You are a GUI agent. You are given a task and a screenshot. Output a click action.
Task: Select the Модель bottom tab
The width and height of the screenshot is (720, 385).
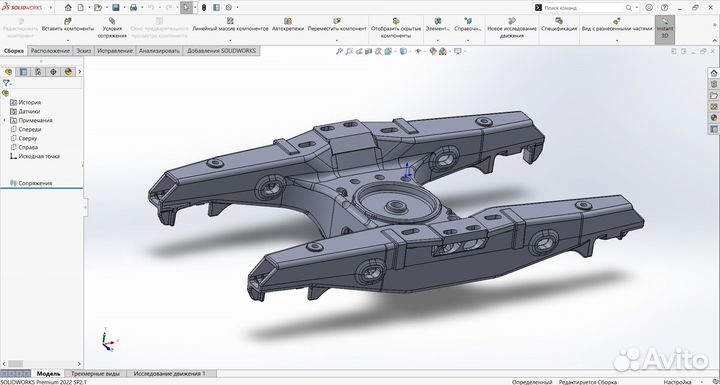tap(49, 374)
